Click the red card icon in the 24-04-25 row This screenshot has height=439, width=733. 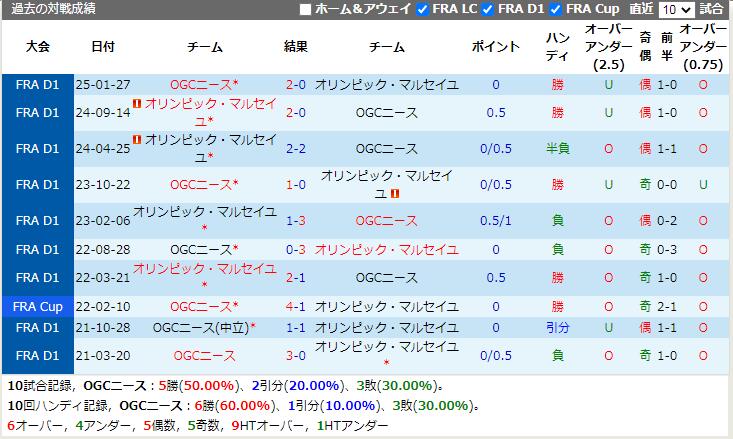click(x=137, y=140)
